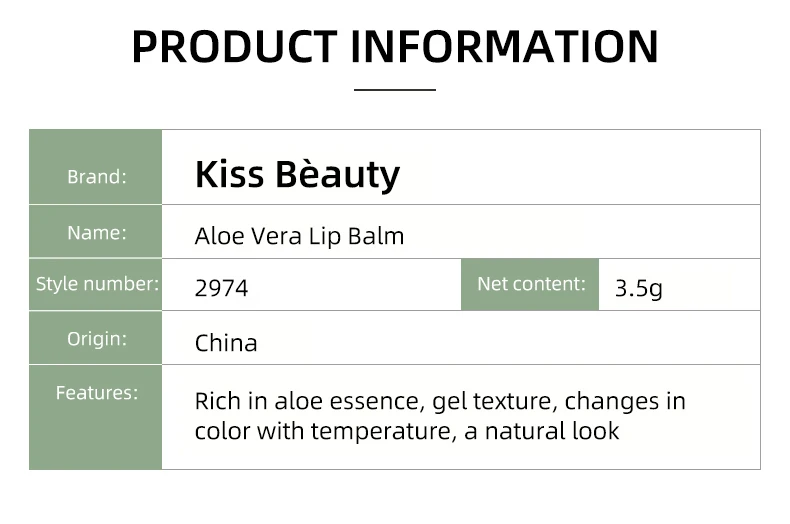Select the Brand: label cell

[x=96, y=167]
